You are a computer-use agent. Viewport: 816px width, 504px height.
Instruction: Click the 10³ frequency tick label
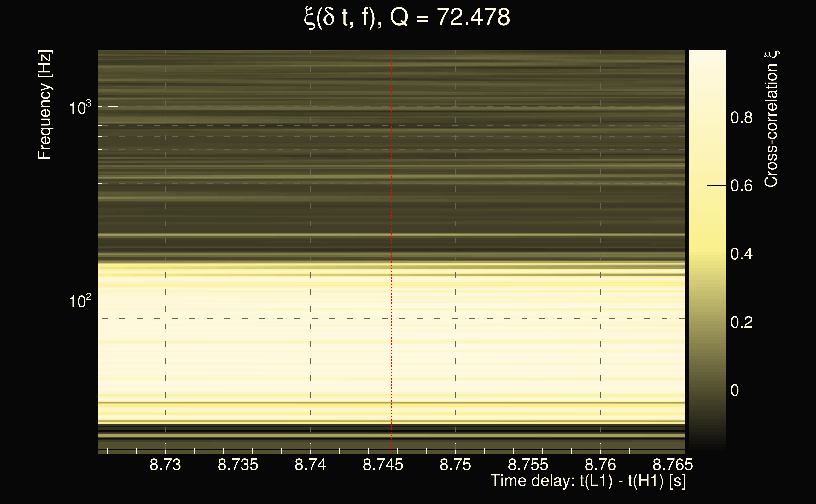(x=80, y=108)
